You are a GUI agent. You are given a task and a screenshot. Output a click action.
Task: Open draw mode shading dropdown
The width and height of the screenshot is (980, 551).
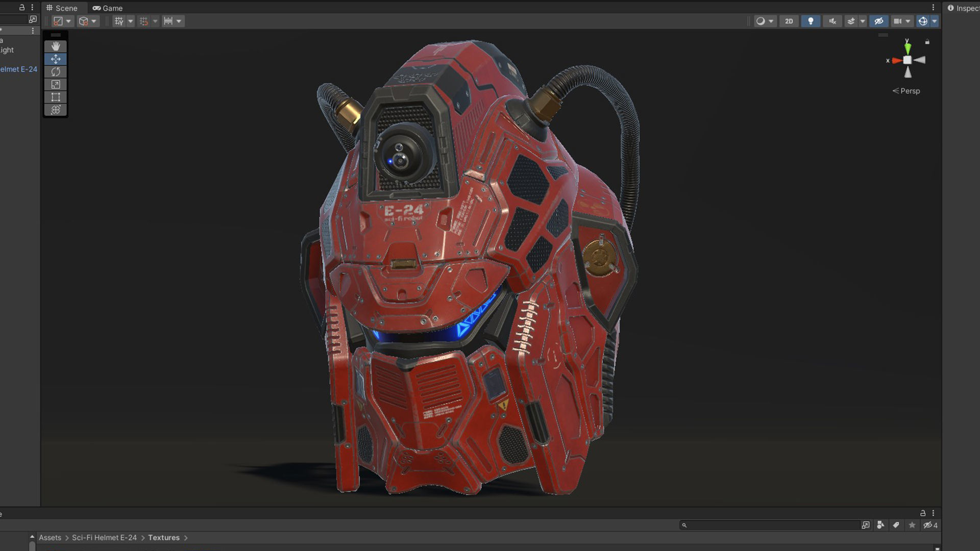[765, 21]
